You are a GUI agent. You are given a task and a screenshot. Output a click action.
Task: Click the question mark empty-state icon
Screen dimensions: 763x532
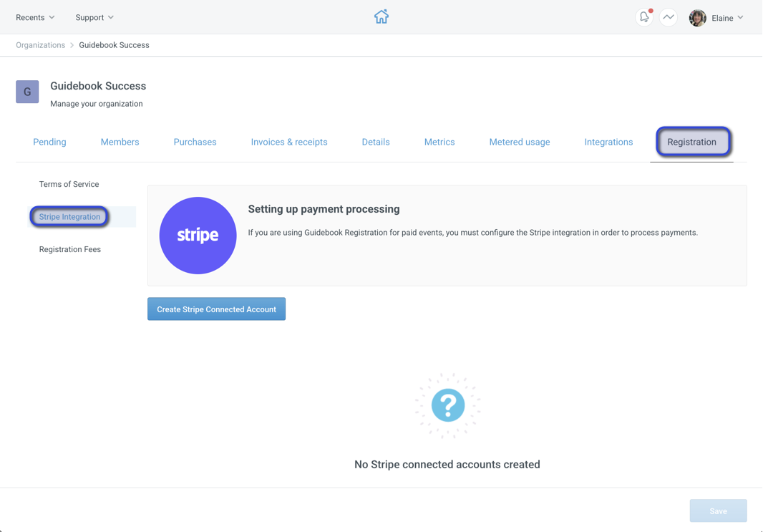coord(447,405)
